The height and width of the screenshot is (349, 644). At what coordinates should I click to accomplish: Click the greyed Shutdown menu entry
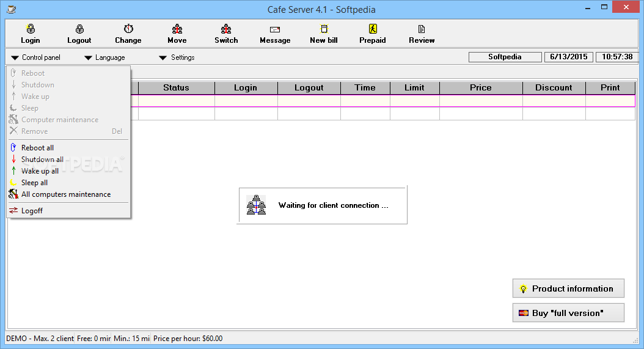coord(68,85)
